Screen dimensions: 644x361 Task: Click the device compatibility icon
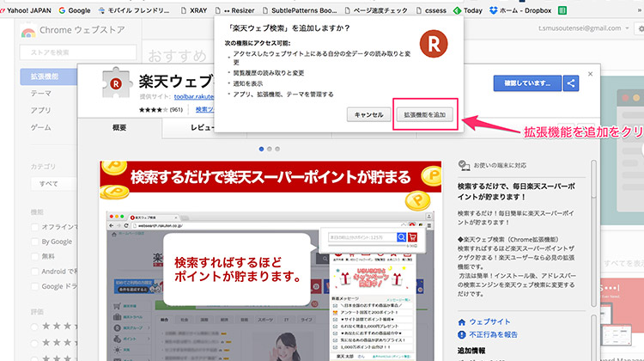click(464, 165)
